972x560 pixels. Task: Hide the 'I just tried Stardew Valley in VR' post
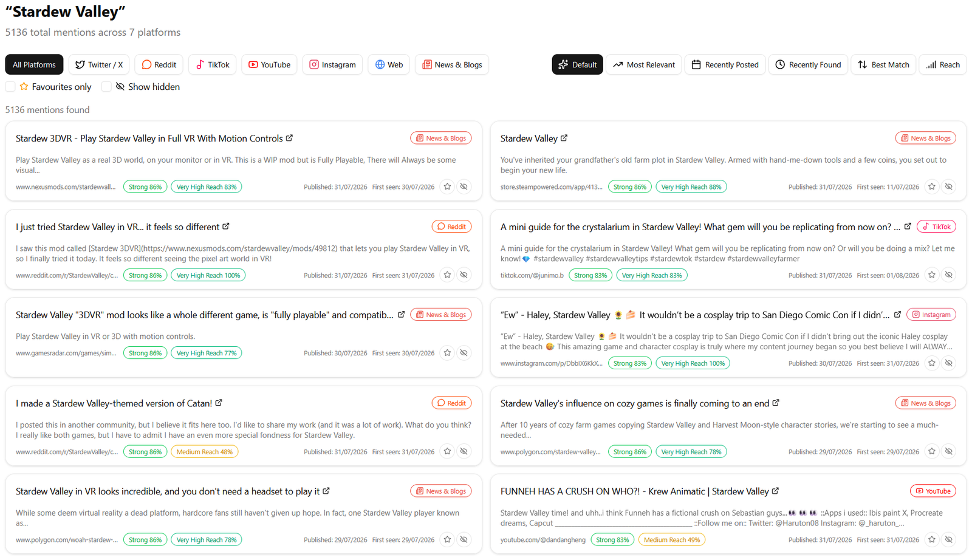[x=464, y=275]
